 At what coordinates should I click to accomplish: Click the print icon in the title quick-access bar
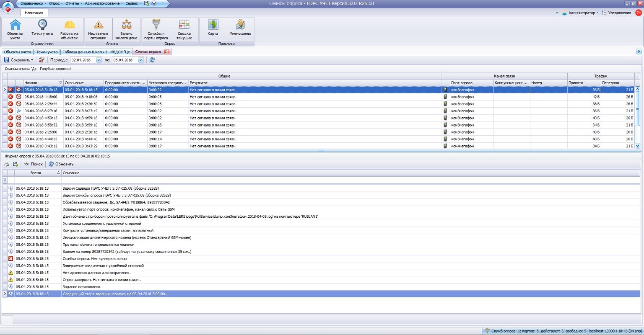coord(154,3)
